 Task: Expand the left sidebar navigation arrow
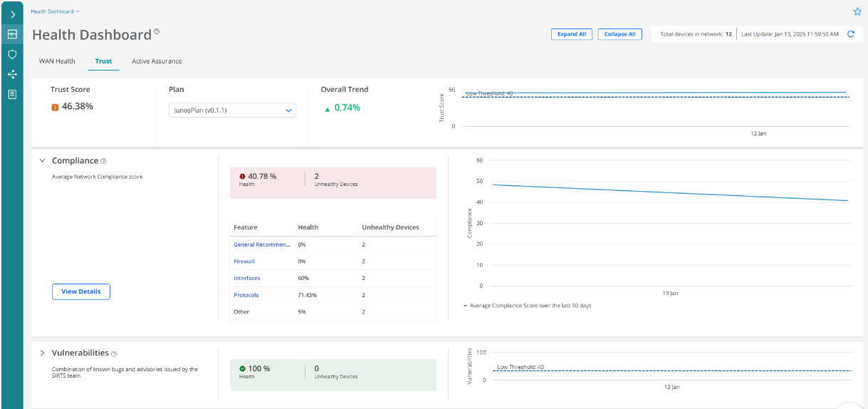[x=12, y=14]
